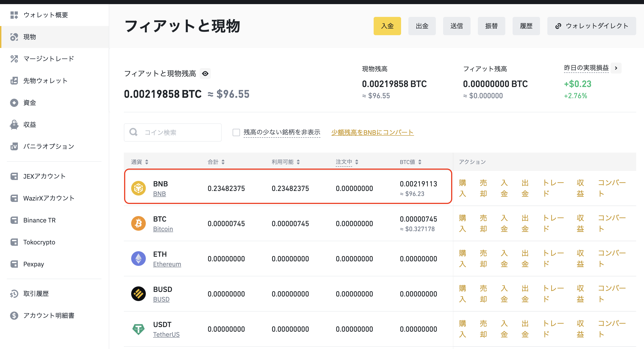Image resolution: width=644 pixels, height=349 pixels.
Task: Go to ウォレット概要 menu item
Action: click(46, 15)
